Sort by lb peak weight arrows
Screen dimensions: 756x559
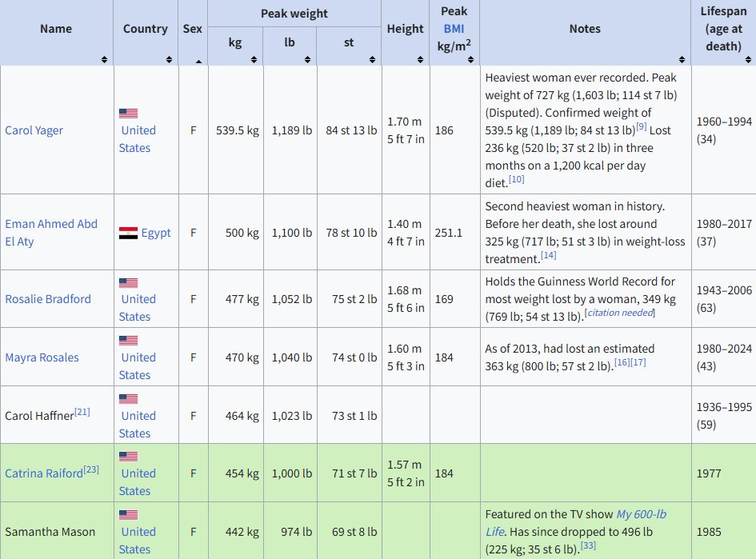click(x=307, y=59)
